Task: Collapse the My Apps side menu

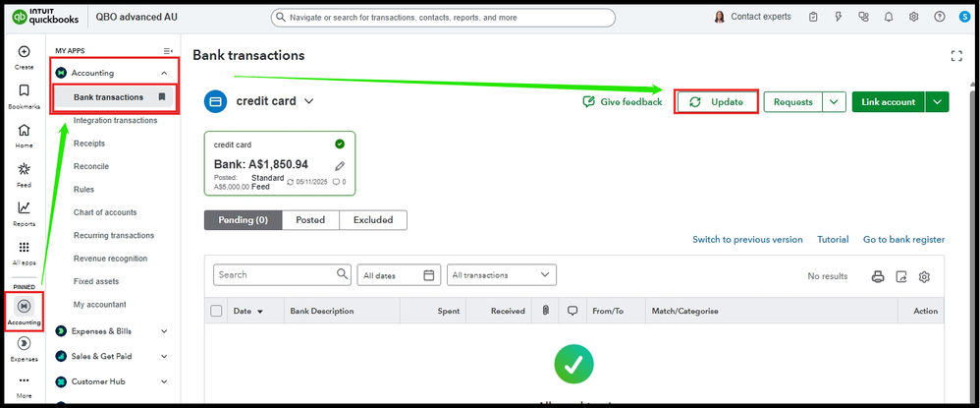Action: [x=168, y=51]
